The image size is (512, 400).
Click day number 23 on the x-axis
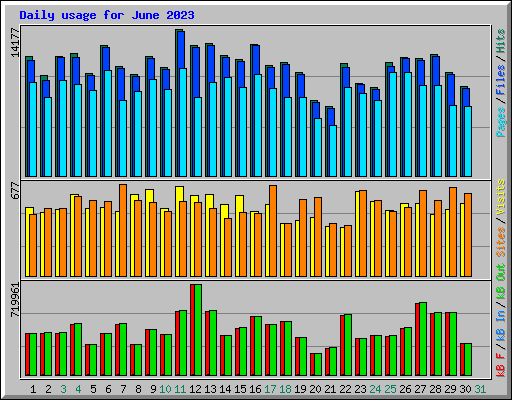(360, 389)
